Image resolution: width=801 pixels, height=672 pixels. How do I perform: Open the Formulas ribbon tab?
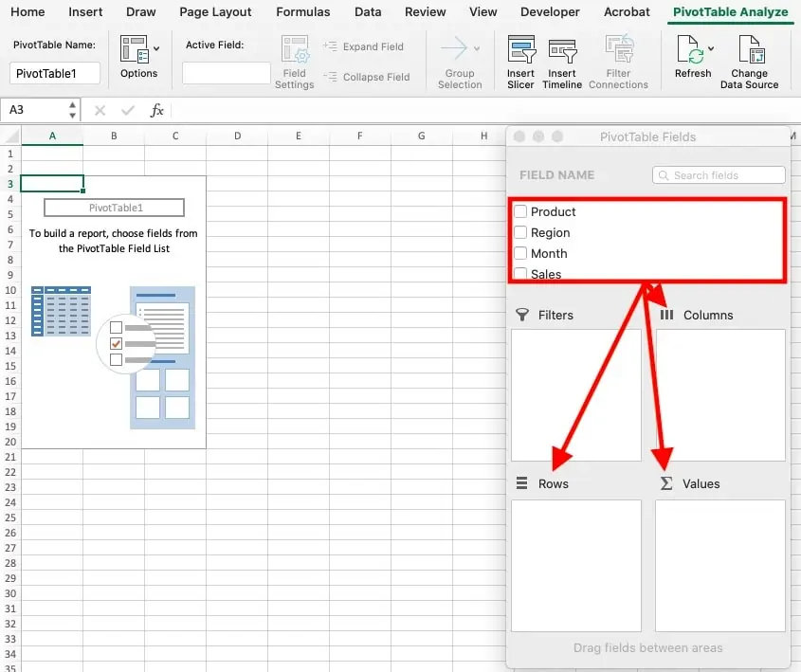[302, 12]
